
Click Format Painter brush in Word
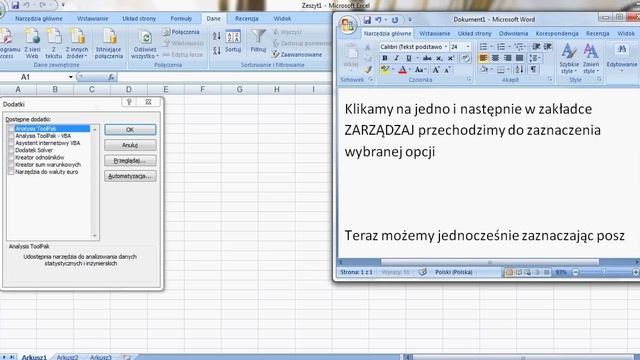tap(368, 70)
